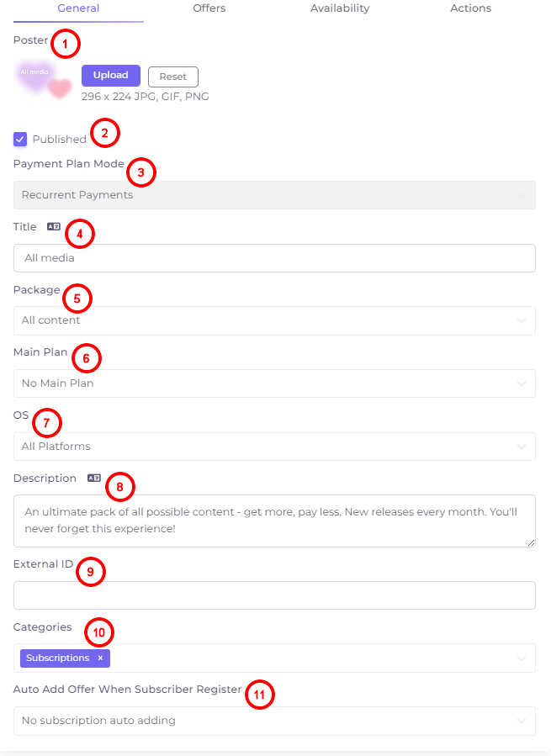Click inside the Description text area

coord(274,521)
